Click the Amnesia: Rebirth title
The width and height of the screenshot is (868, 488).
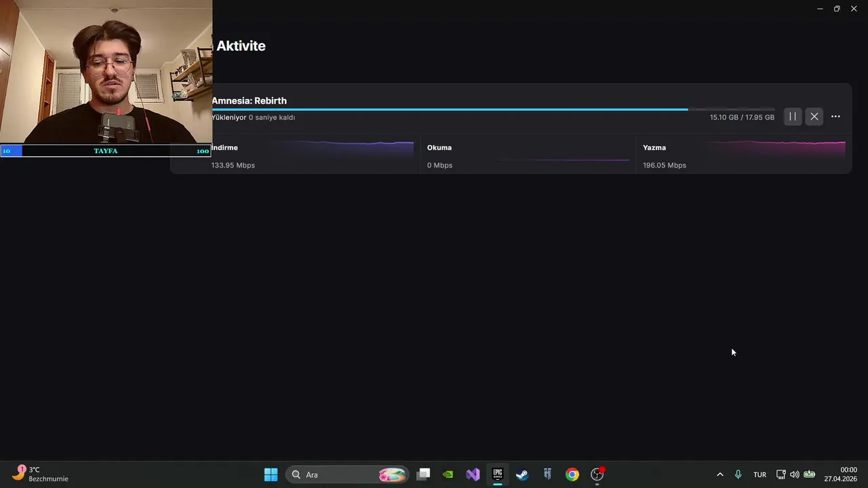pos(249,100)
